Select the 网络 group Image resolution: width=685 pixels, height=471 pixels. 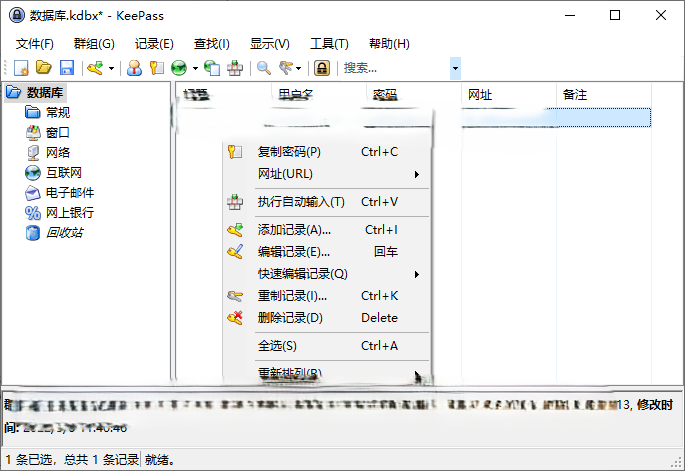click(x=58, y=152)
